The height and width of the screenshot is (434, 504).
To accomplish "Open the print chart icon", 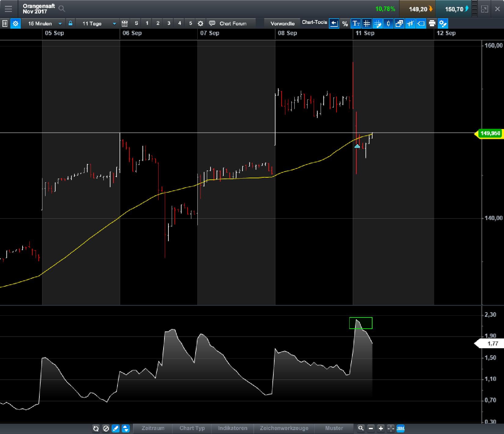I will [432, 24].
